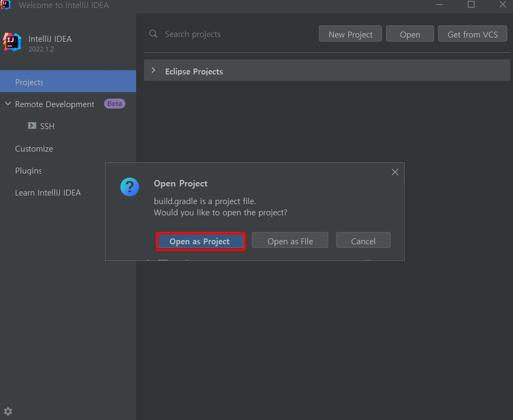Viewport: 513px width, 420px height.
Task: Click the search magnifier icon
Action: click(153, 34)
